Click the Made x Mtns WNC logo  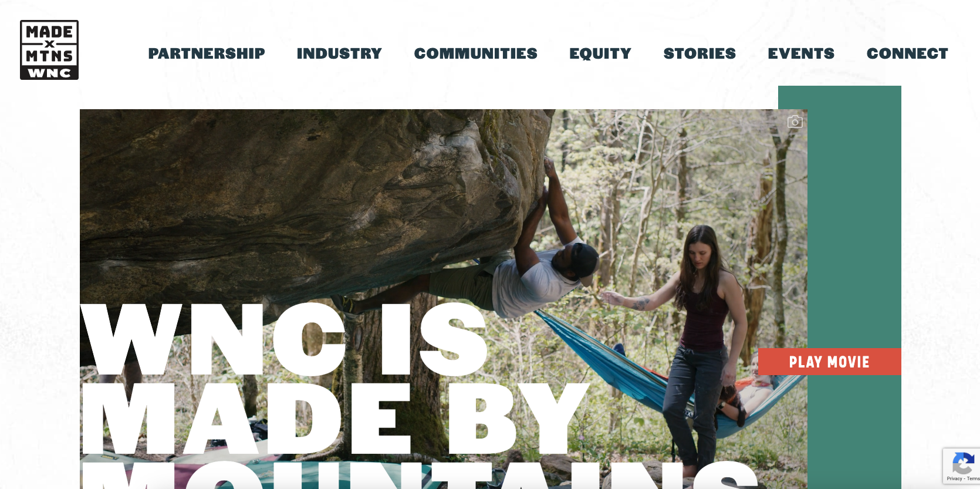click(x=49, y=50)
